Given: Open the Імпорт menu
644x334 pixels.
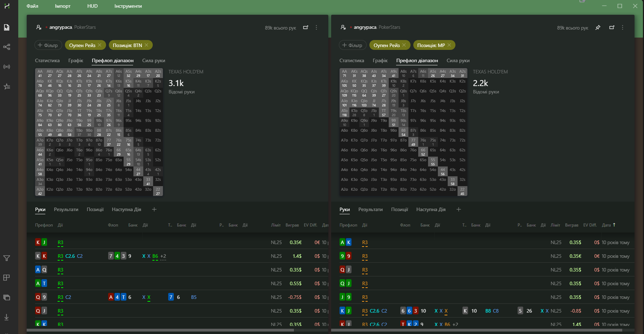Looking at the screenshot, I should pyautogui.click(x=63, y=6).
